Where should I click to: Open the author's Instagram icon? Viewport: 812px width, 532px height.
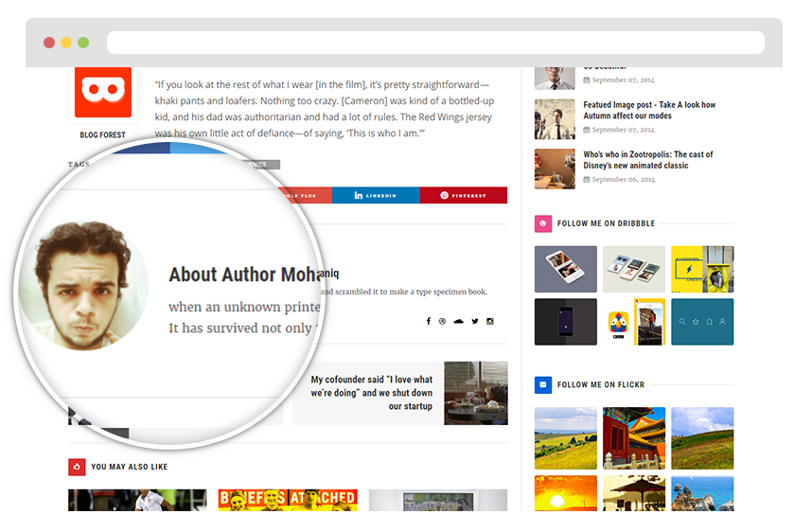point(490,321)
